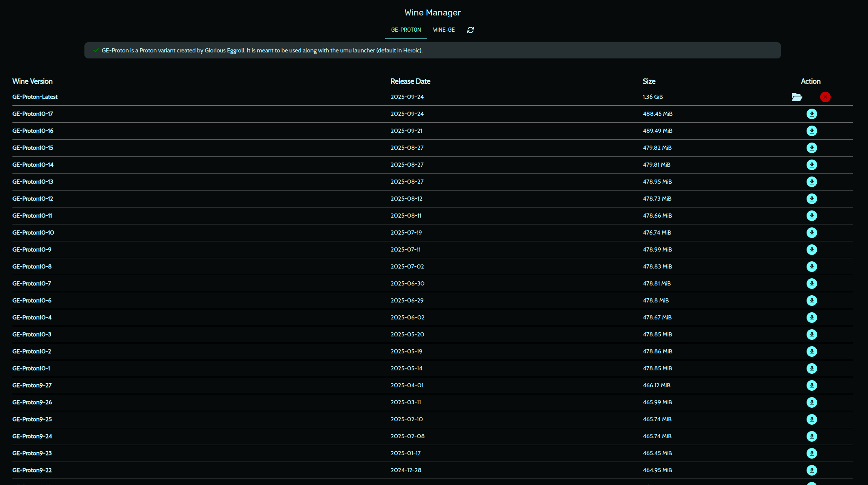This screenshot has width=868, height=485.
Task: Download GE-Proton10-9
Action: coord(811,250)
